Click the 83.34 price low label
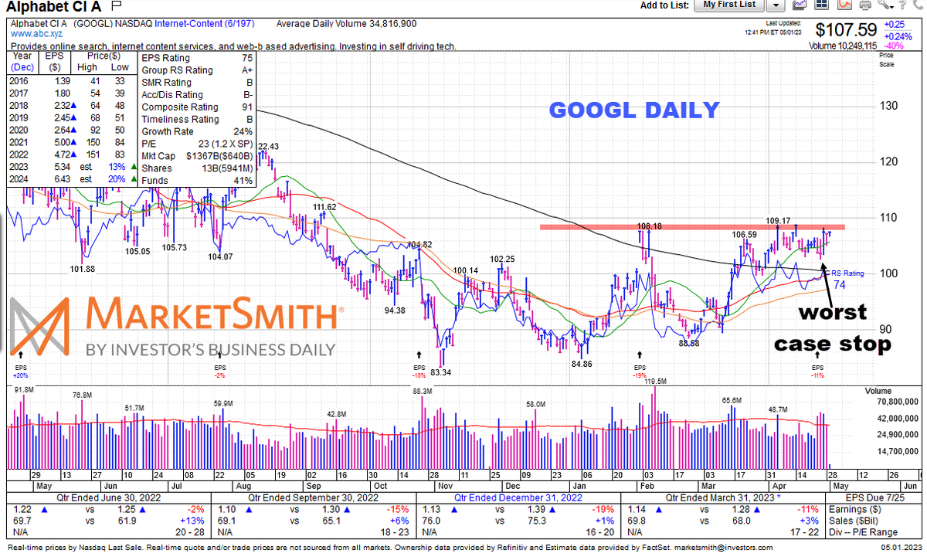This screenshot has height=560, width=927. pyautogui.click(x=441, y=372)
